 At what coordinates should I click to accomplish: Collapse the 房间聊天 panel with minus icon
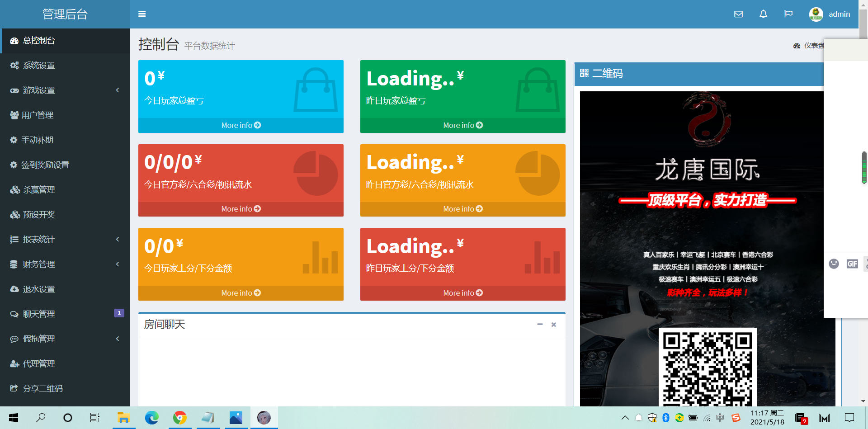tap(540, 325)
